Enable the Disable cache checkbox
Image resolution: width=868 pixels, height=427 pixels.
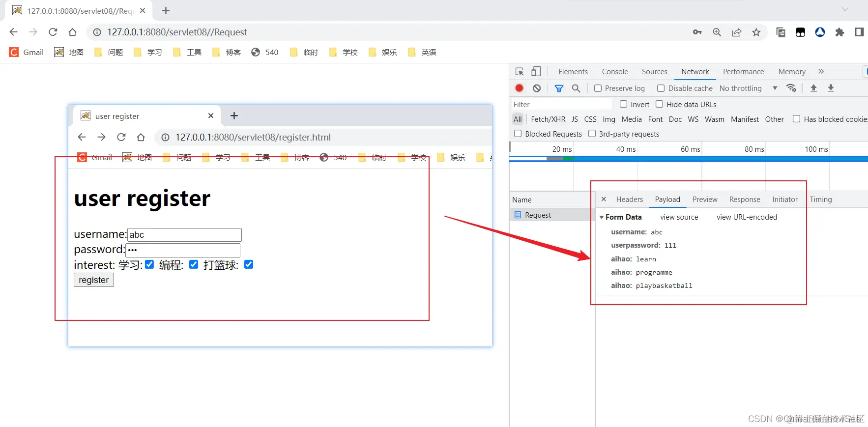coord(661,88)
